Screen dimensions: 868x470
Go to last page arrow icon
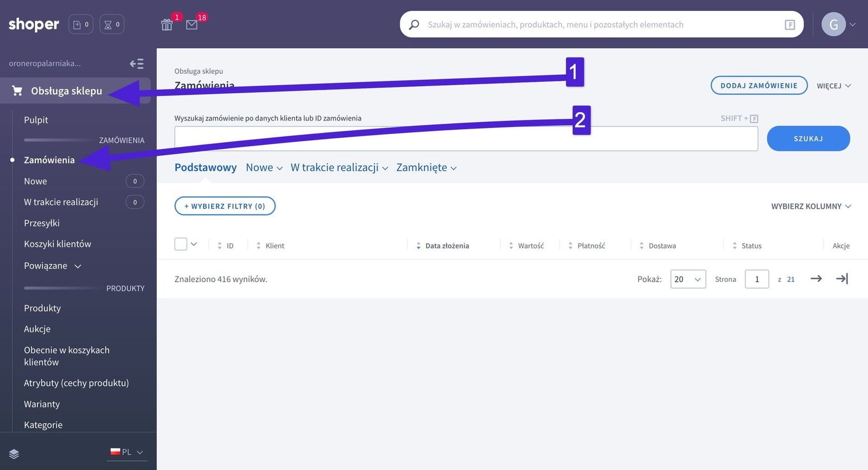841,279
